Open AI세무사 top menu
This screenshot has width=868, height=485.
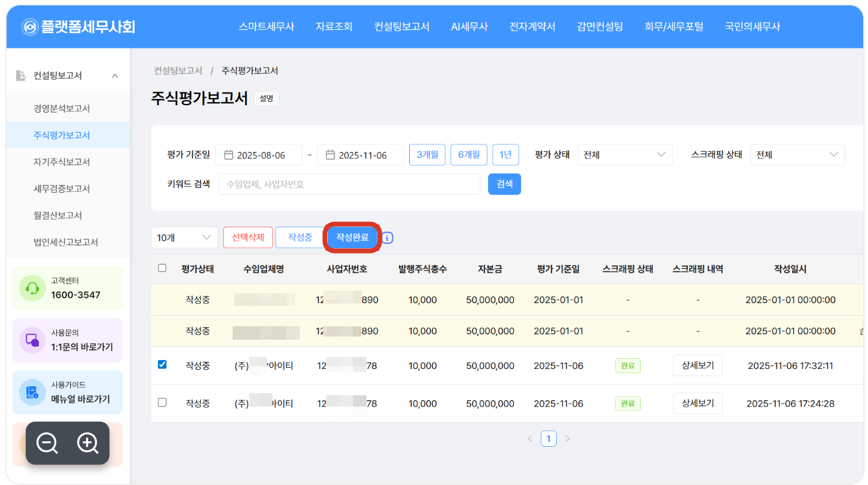tap(470, 26)
